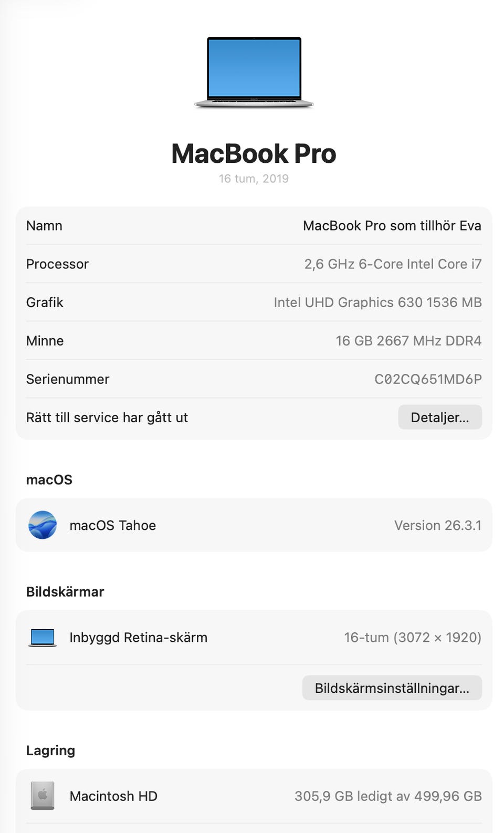
Task: Click the processor value 2,6 GHz 6-Core Intel Core i7
Action: (393, 264)
